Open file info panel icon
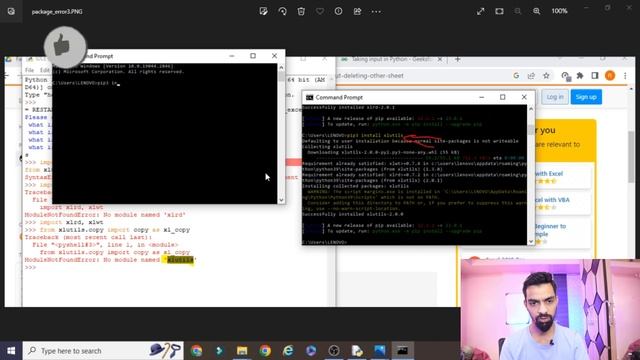This screenshot has height=360, width=640. pos(338,11)
